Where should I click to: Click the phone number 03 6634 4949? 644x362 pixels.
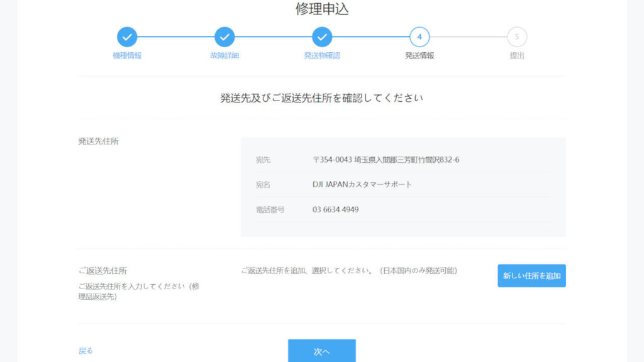336,209
